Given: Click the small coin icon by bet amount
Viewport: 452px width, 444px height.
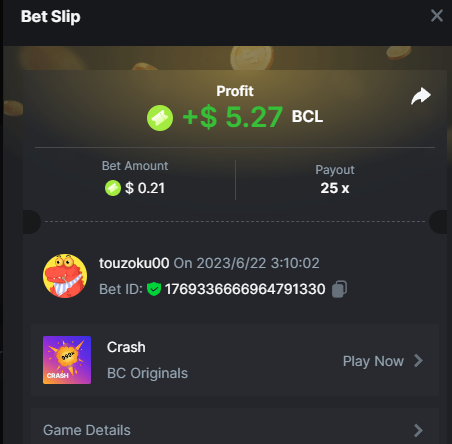Looking at the screenshot, I should tap(113, 188).
